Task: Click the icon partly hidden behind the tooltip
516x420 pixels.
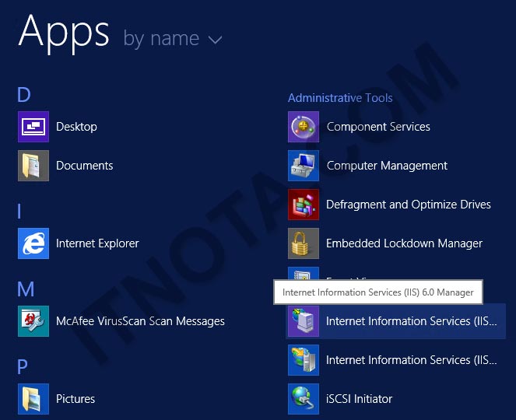Action: point(304,273)
